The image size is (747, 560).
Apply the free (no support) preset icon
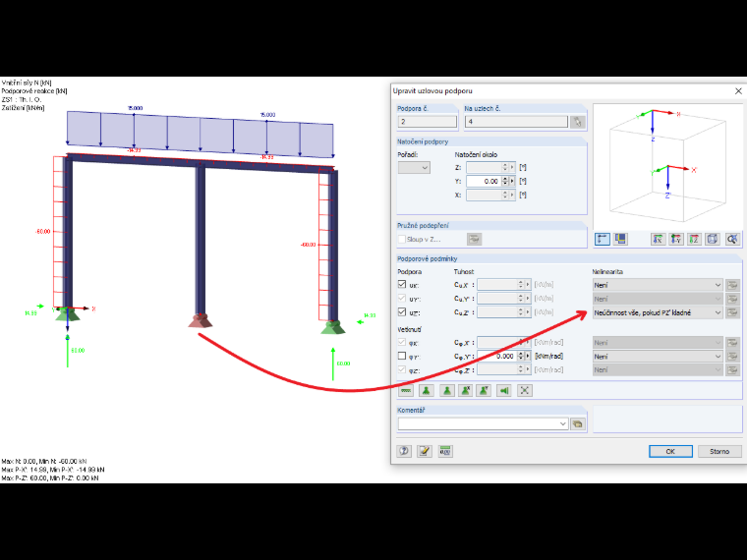(406, 390)
